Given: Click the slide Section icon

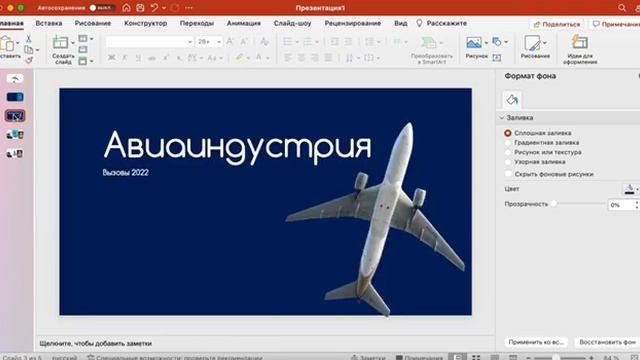Looking at the screenshot, I should tap(83, 61).
